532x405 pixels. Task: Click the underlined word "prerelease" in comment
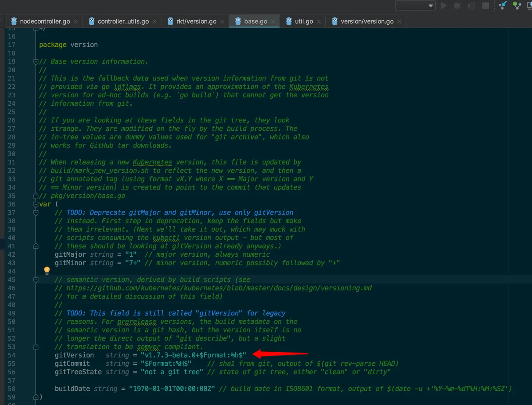point(137,322)
